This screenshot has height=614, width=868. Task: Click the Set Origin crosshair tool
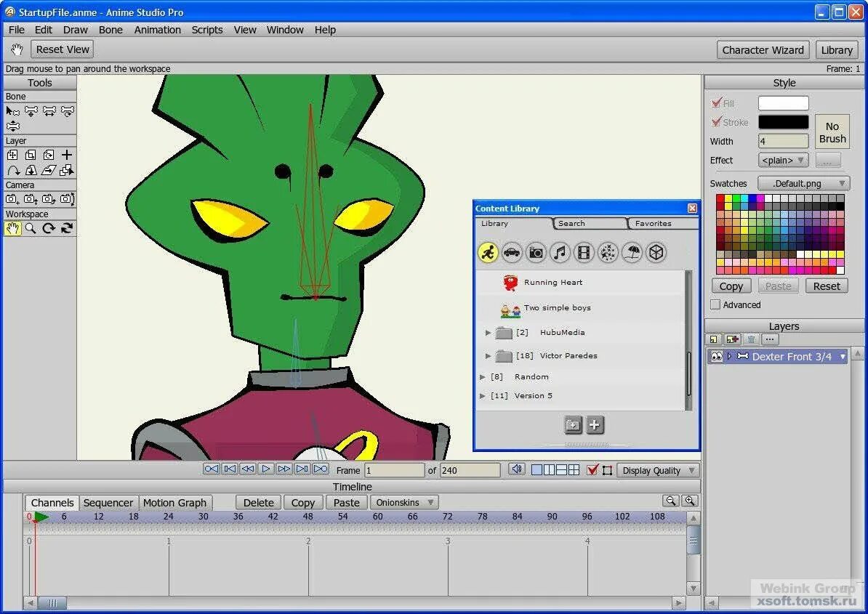(67, 155)
